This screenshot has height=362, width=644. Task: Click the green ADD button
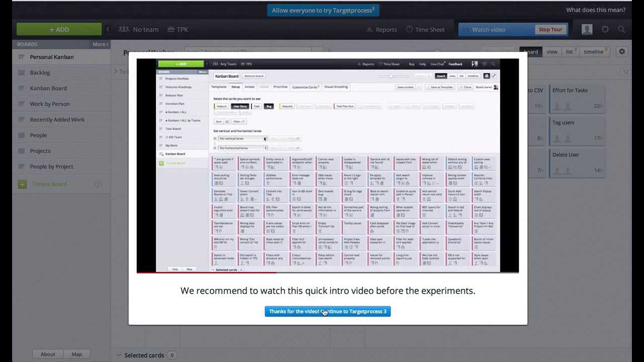(x=59, y=29)
